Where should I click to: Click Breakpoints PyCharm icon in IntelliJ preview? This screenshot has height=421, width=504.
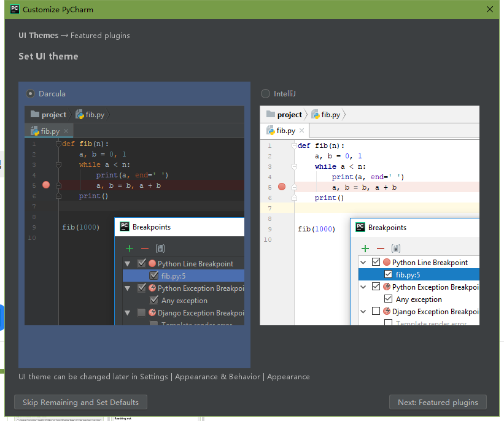tap(360, 227)
